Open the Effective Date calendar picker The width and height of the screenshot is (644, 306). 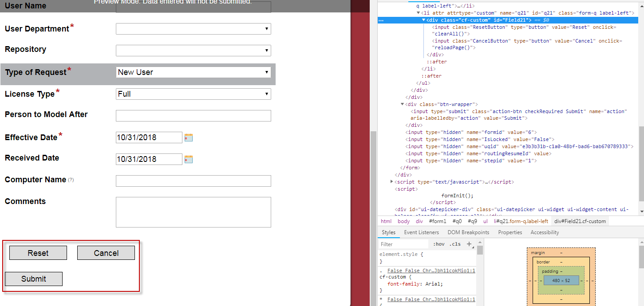click(x=188, y=137)
